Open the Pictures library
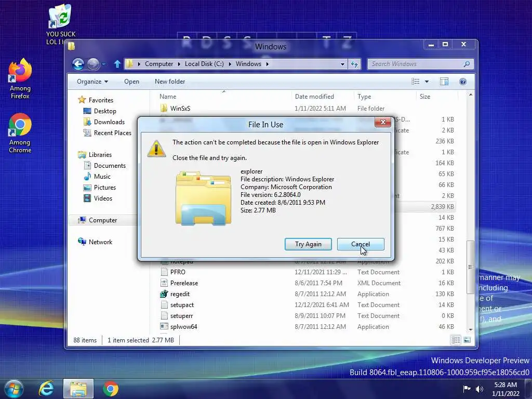Viewport: 532px width, 399px height. coord(105,187)
